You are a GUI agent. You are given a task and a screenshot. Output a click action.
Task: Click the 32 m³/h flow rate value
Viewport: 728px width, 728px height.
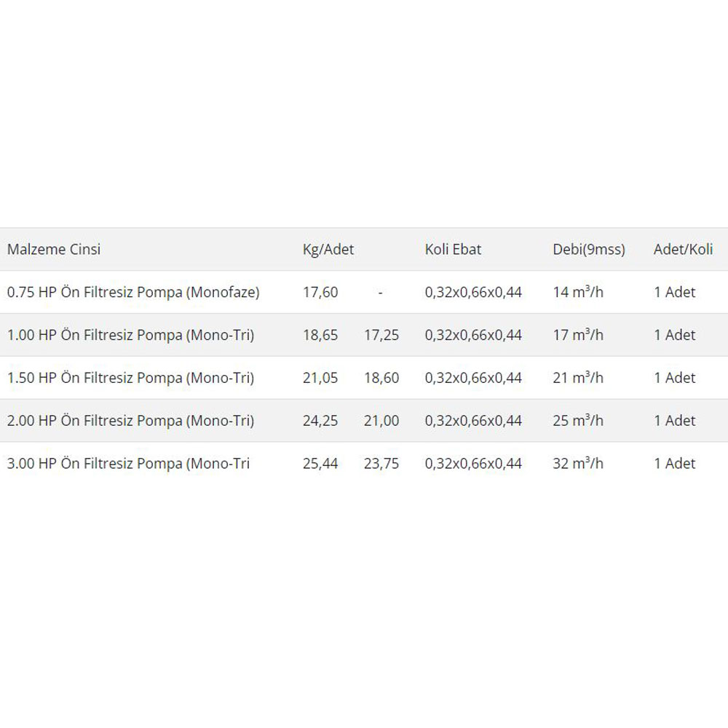click(578, 464)
